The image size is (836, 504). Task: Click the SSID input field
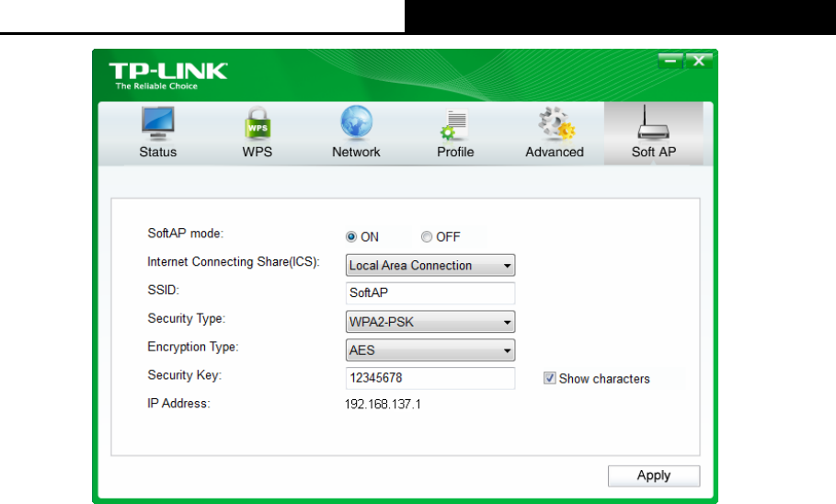point(430,293)
